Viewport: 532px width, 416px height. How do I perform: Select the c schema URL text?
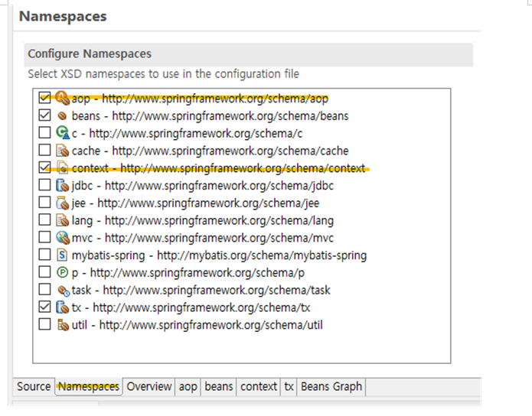click(x=196, y=134)
